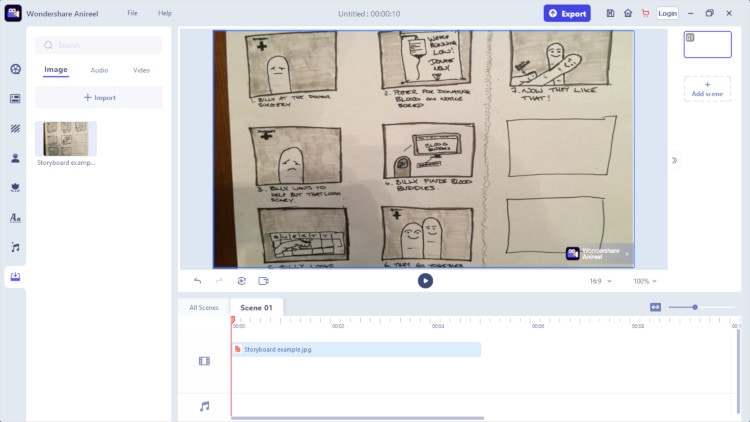This screenshot has width=750, height=422.
Task: Click the video track filmstrip icon
Action: point(204,361)
